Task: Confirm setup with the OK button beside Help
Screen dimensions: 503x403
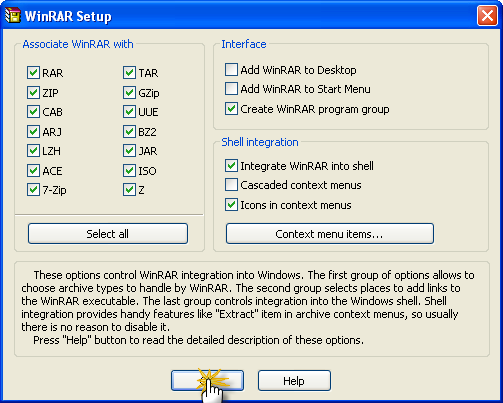Action: point(207,380)
